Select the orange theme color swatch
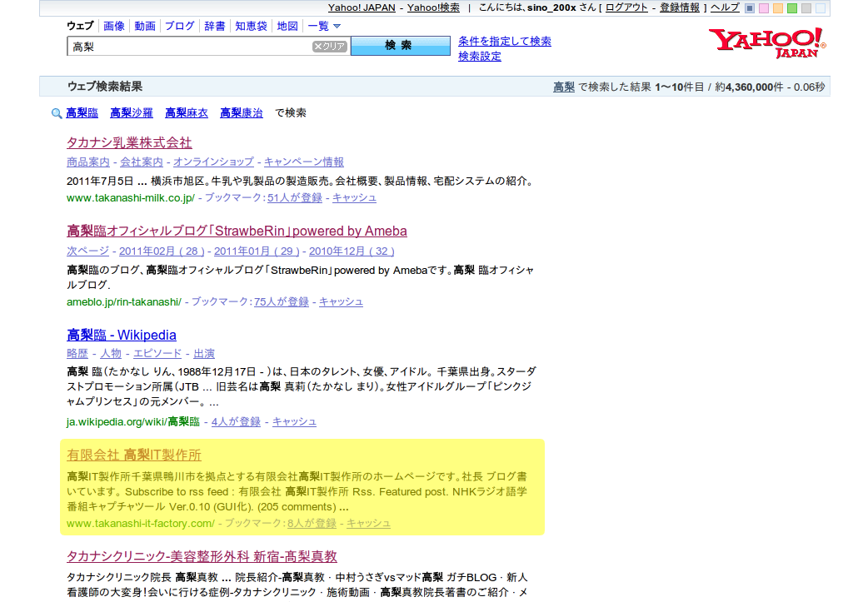Screen dimensions: 868x602 (x=778, y=8)
